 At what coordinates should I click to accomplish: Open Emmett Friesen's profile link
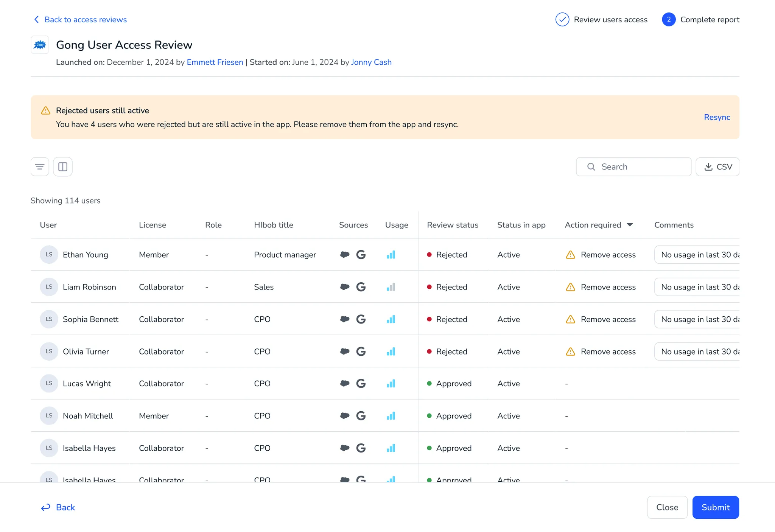215,62
